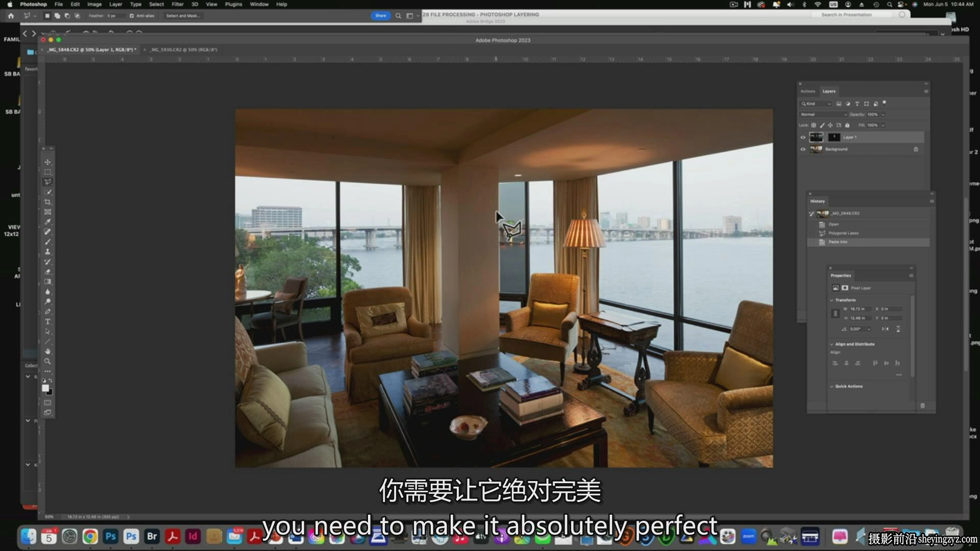Open the Fill slider dropdown arrow

coord(883,125)
